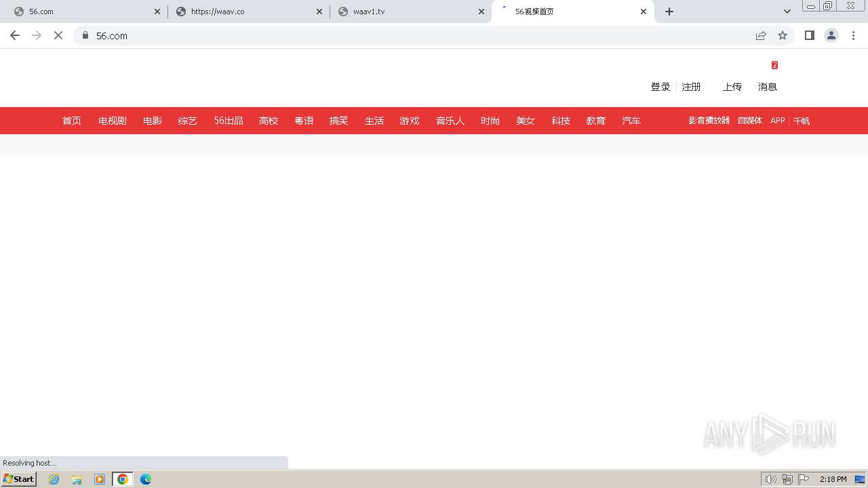This screenshot has width=868, height=488.
Task: Open 教育 category
Action: point(596,121)
